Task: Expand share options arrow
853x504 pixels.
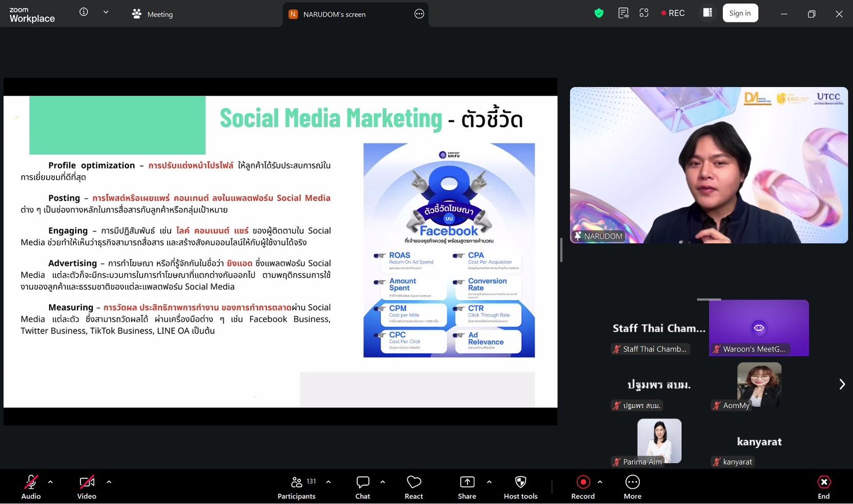Action: (x=489, y=482)
